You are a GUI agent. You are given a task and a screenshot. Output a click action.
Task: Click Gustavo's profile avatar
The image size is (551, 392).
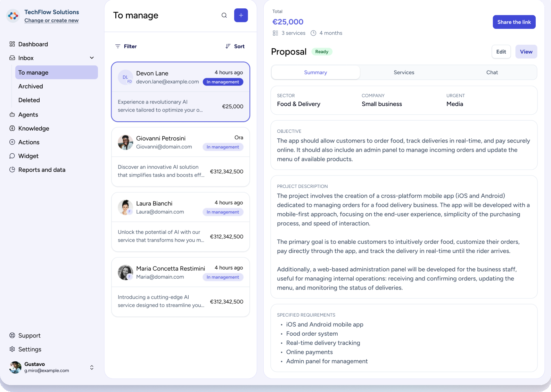pyautogui.click(x=15, y=367)
